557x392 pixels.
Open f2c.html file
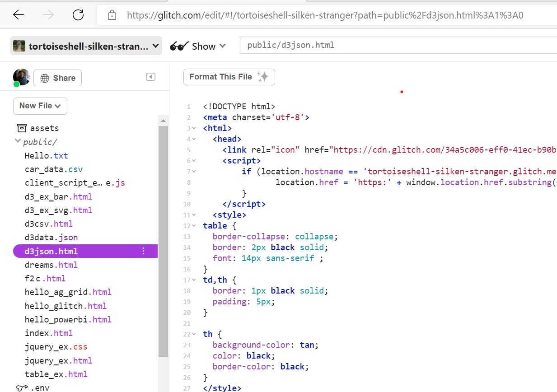[x=45, y=278]
